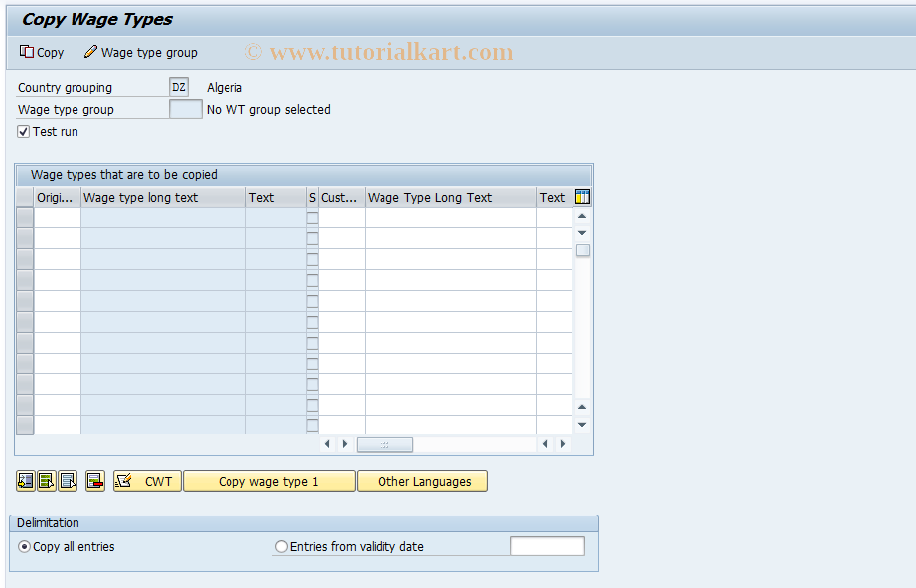916x588 pixels.
Task: Click the vertical scrollbar thumb of table
Action: click(582, 250)
